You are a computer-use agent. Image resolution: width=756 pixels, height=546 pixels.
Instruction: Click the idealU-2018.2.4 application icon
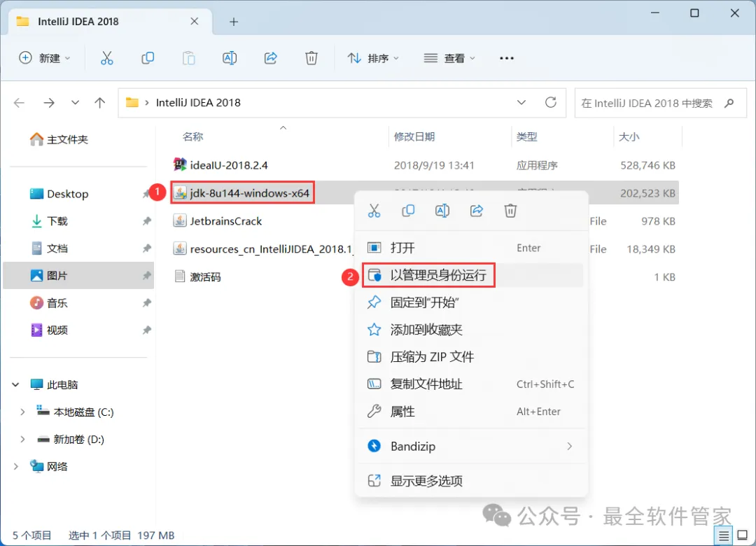[180, 165]
